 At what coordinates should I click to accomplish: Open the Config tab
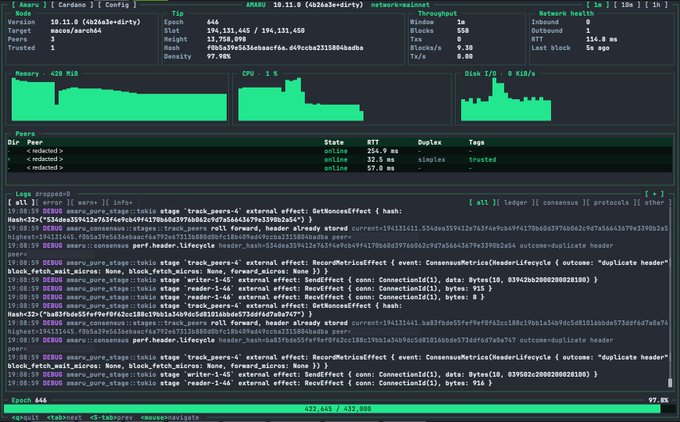coord(117,5)
